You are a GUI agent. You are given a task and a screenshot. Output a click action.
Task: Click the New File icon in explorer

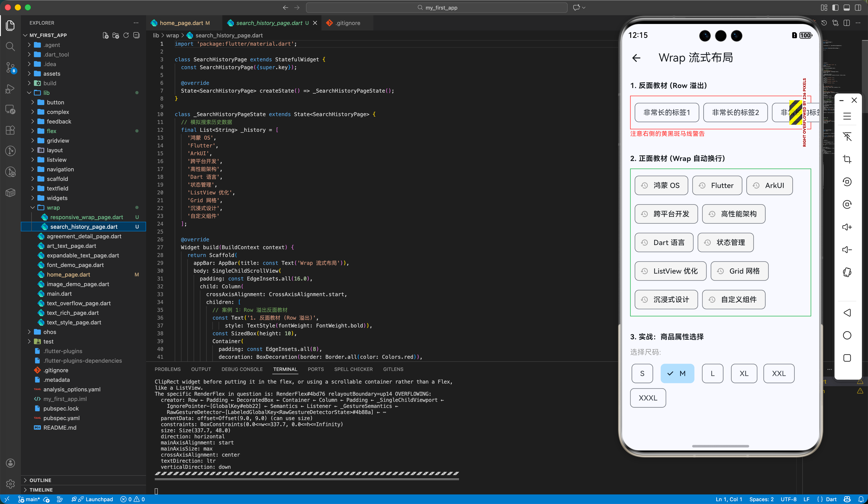click(106, 35)
